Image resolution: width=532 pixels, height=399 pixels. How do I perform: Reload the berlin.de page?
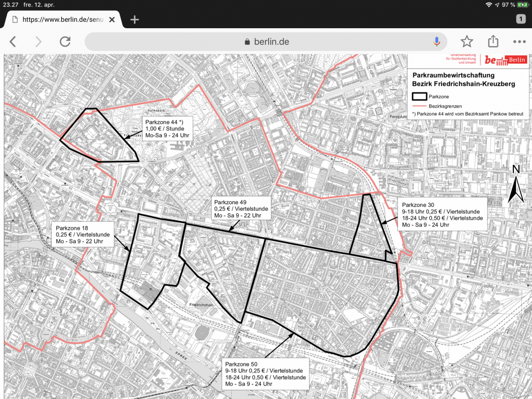tap(65, 41)
